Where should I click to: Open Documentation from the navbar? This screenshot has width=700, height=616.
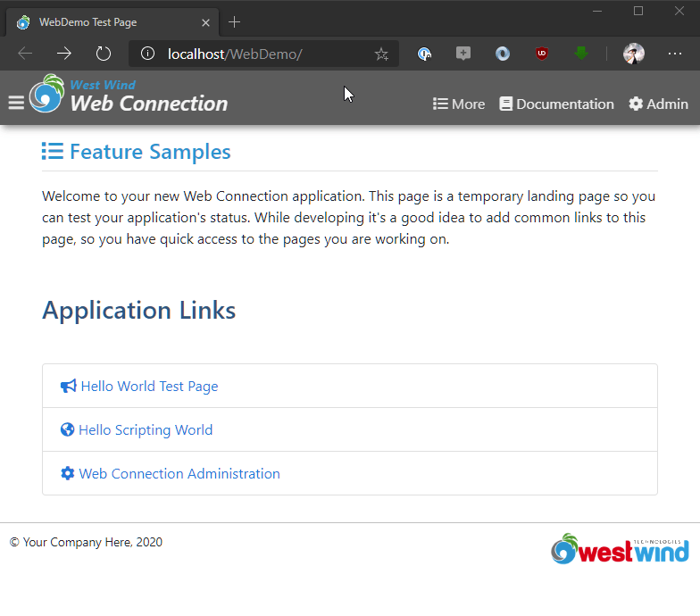[x=556, y=104]
